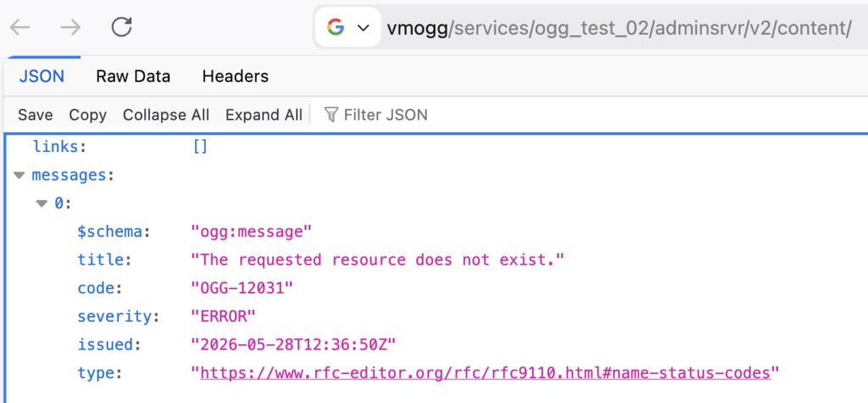The image size is (868, 403).
Task: Click the Google search engine icon
Action: 336,27
